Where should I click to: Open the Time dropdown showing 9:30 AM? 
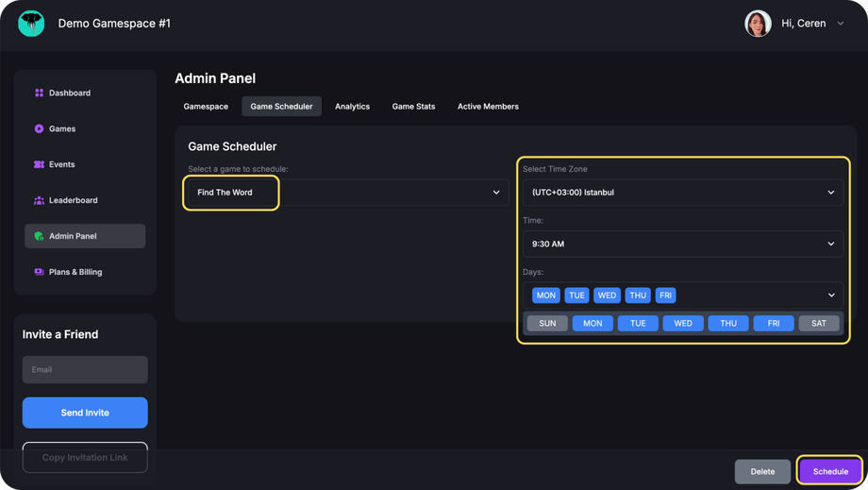[x=682, y=244]
